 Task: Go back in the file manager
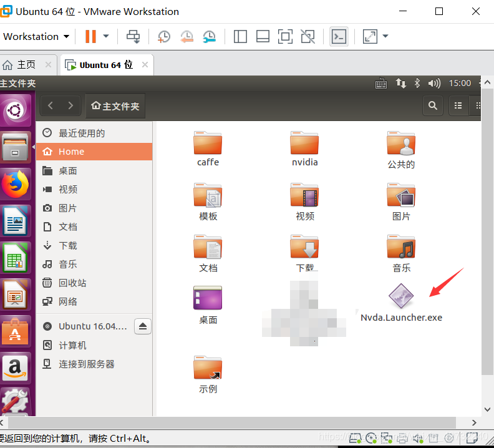click(x=51, y=105)
